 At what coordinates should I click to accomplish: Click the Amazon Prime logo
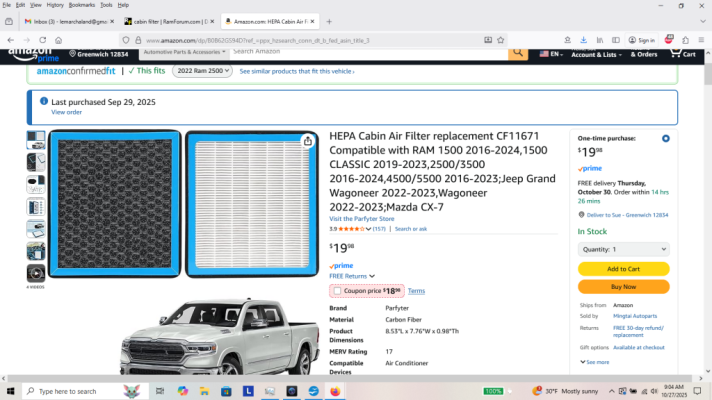(33, 54)
